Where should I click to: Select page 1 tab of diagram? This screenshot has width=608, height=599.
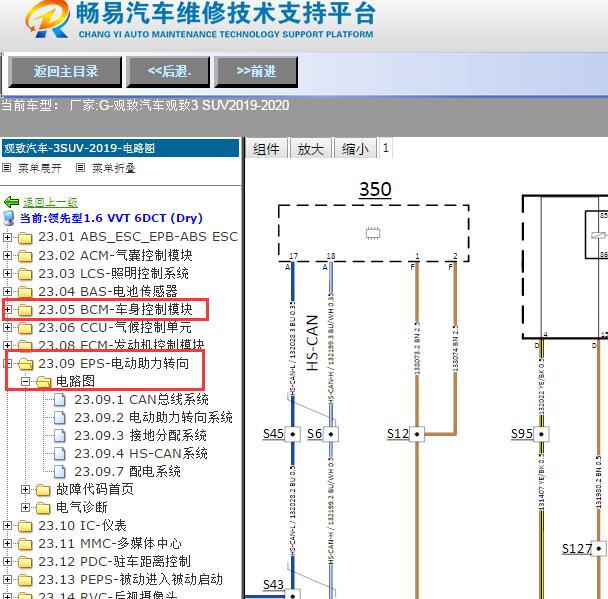pyautogui.click(x=385, y=148)
